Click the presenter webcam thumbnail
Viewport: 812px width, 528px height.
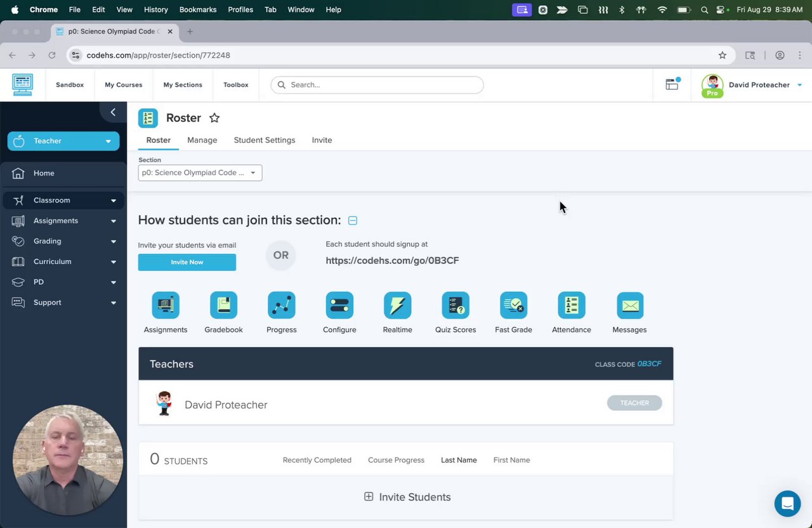pyautogui.click(x=68, y=460)
